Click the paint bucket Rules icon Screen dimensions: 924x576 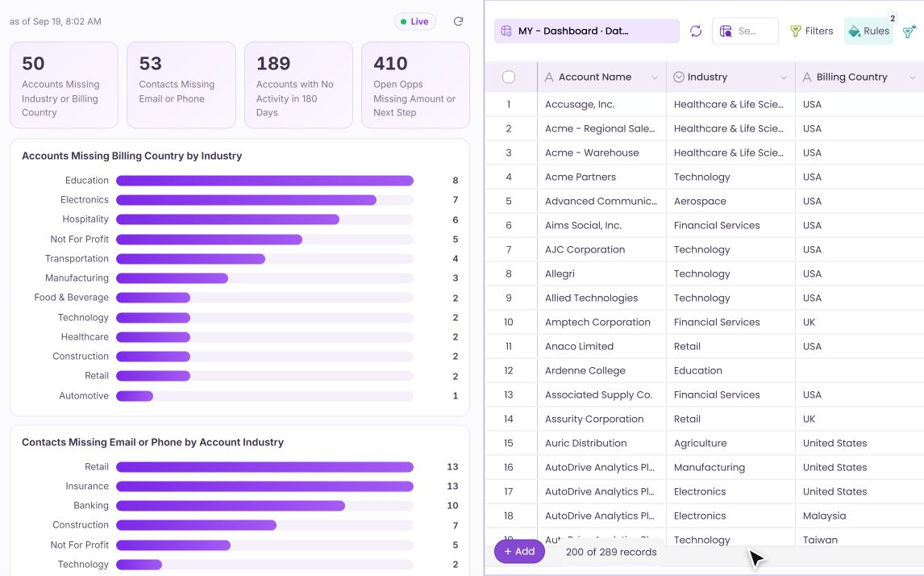click(x=855, y=31)
